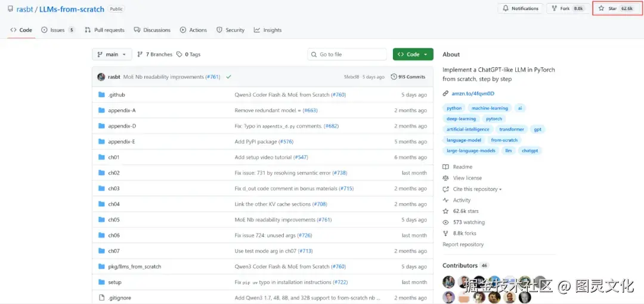Click 'Add PyPI package' commit message
The width and height of the screenshot is (644, 304).
click(256, 142)
